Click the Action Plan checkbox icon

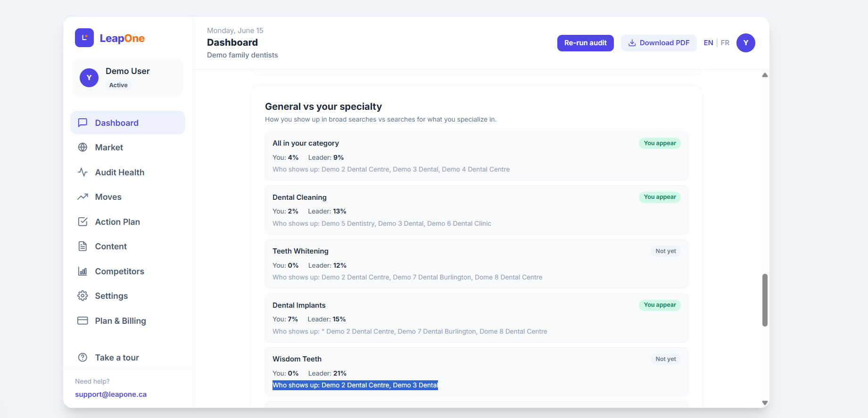pos(83,221)
